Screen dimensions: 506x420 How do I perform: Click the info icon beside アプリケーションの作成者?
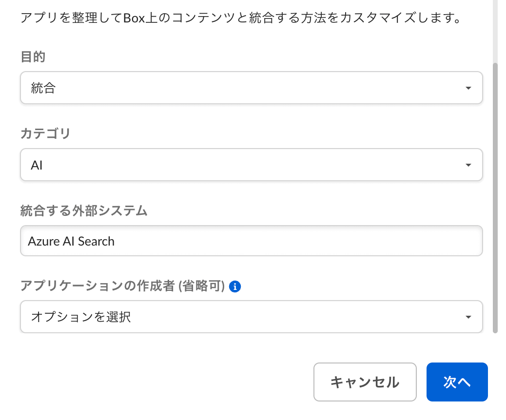point(235,286)
